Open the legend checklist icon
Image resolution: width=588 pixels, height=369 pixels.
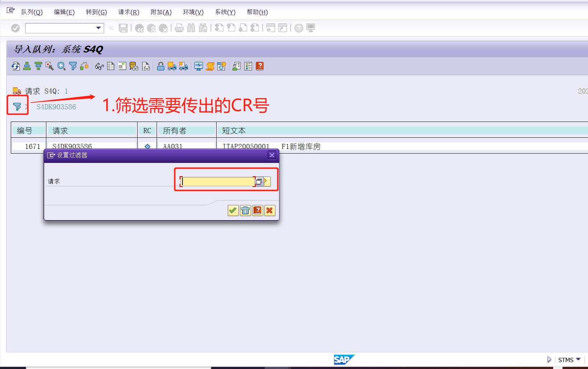pyautogui.click(x=248, y=66)
